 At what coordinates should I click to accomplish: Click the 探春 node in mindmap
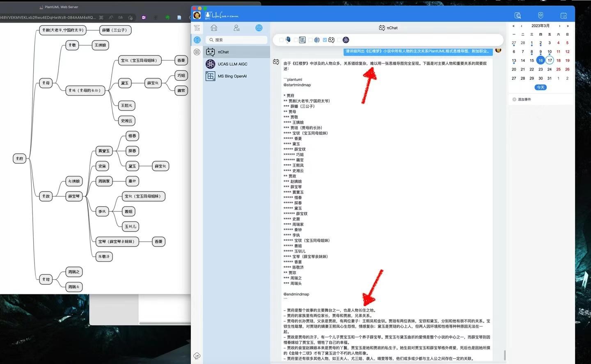pyautogui.click(x=132, y=151)
